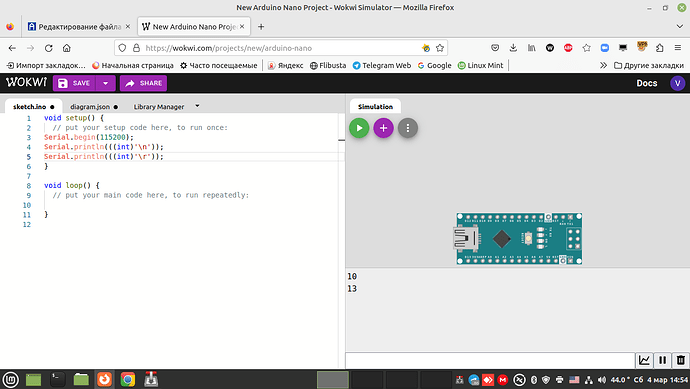Pause the serial monitor output
690x389 pixels.
[662, 360]
